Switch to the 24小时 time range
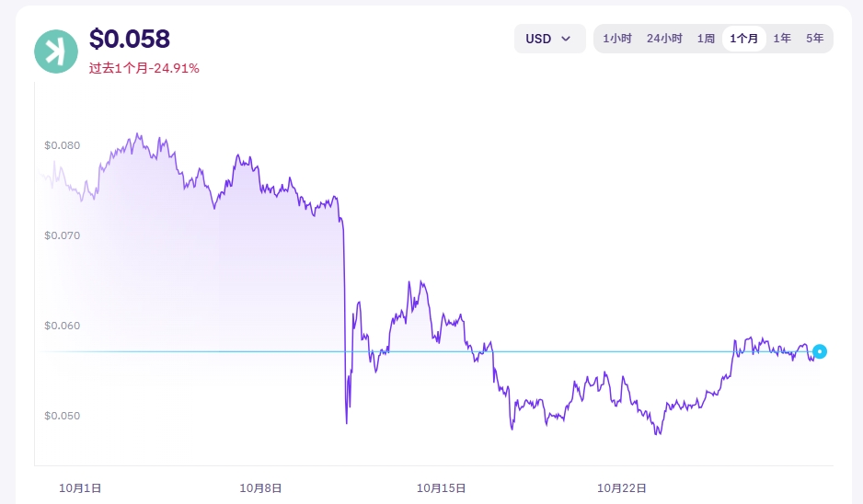Image resolution: width=863 pixels, height=504 pixels. (x=664, y=39)
